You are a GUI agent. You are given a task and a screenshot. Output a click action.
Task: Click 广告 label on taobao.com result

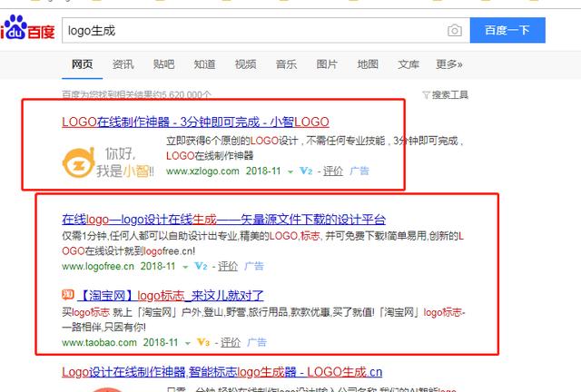pyautogui.click(x=257, y=342)
